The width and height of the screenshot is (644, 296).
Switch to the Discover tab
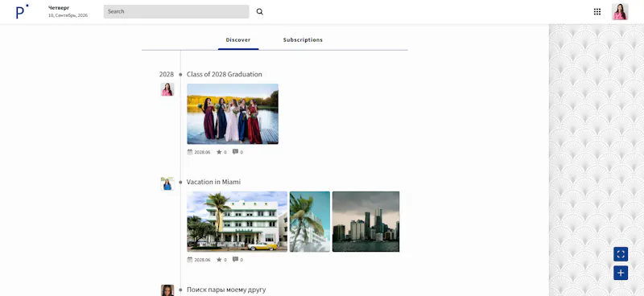click(x=238, y=40)
